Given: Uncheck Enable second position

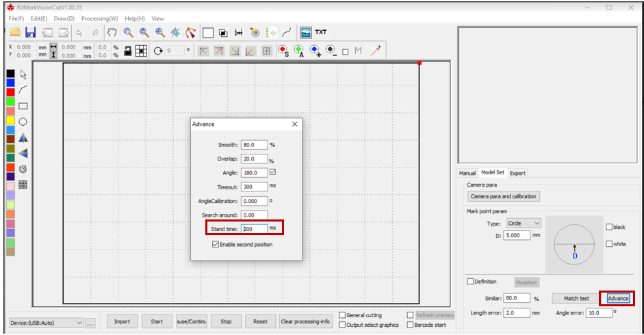Looking at the screenshot, I should [215, 244].
